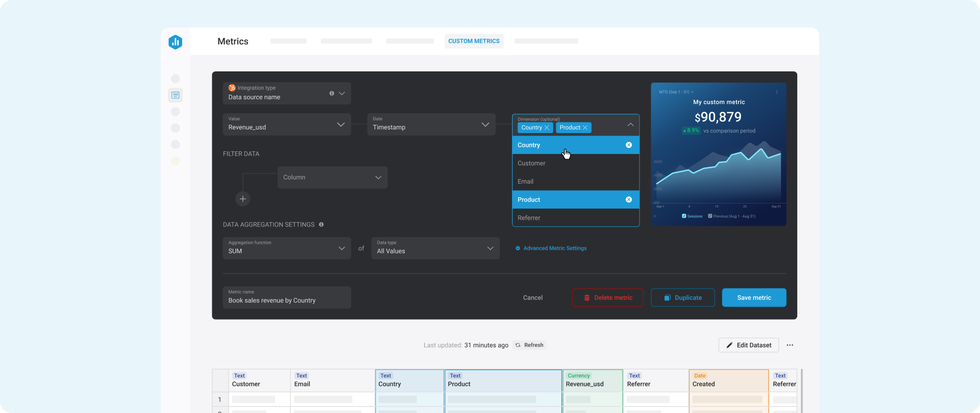The width and height of the screenshot is (980, 413).
Task: Click the Databox logo icon
Action: (x=175, y=42)
